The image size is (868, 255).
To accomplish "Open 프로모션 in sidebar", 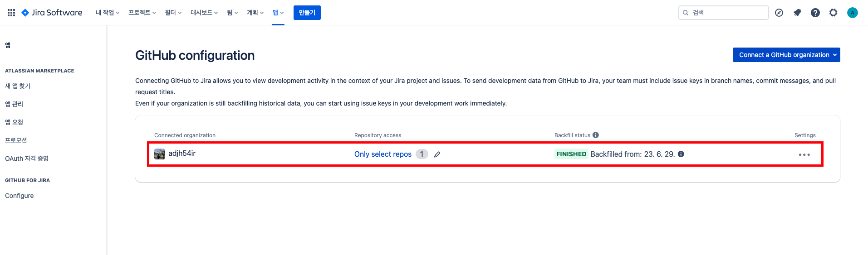I will [16, 140].
